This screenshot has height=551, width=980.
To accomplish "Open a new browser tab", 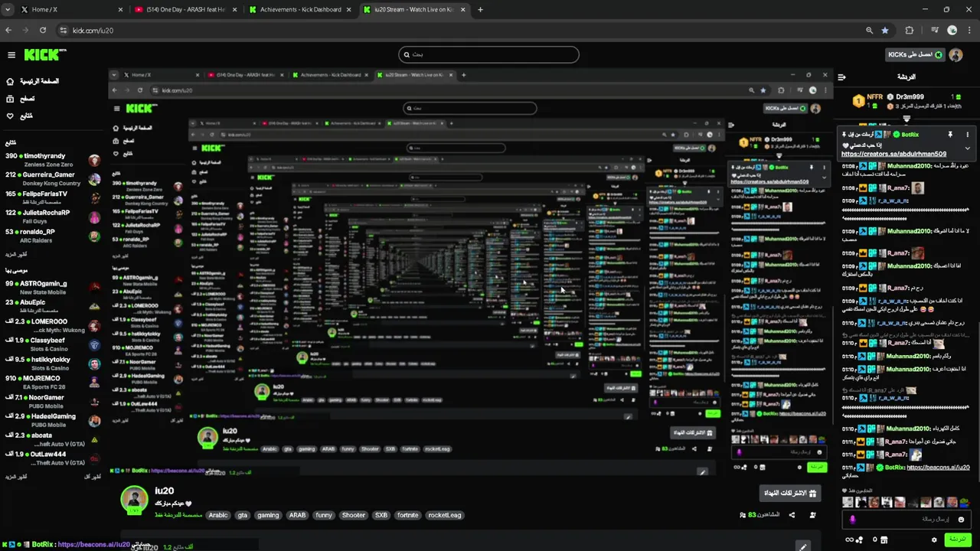I will click(481, 10).
